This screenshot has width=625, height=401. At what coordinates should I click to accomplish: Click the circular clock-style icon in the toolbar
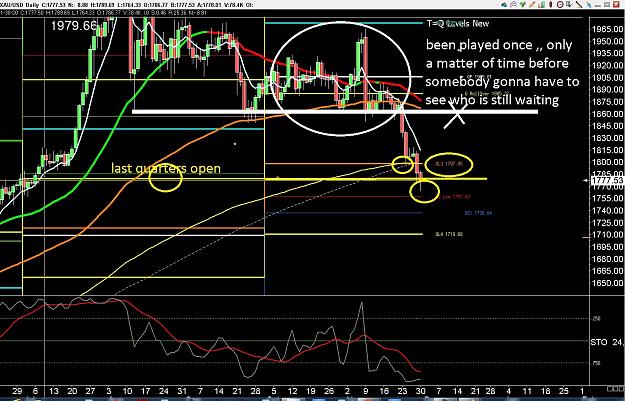click(x=560, y=4)
